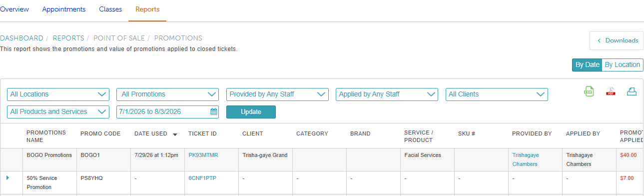
Task: Expand the Provided by Any Staff dropdown
Action: [x=277, y=94]
